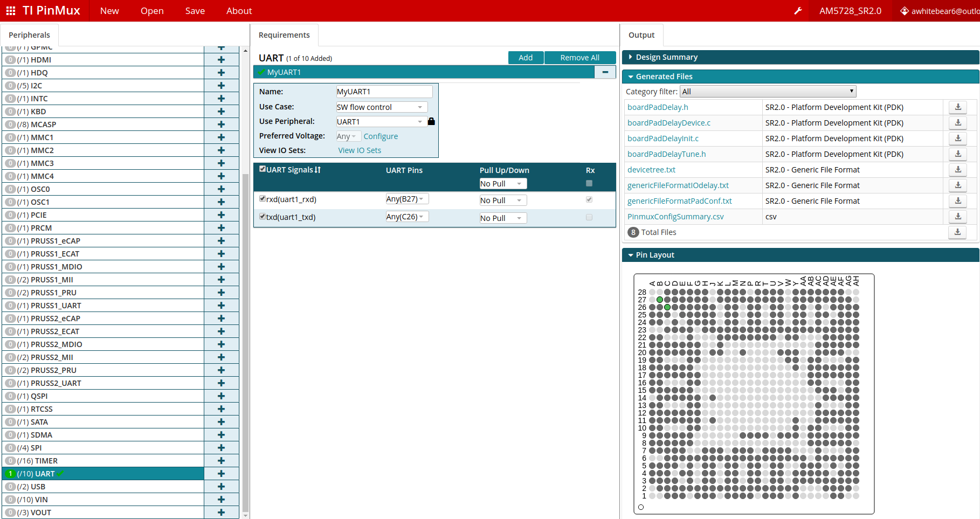This screenshot has height=519, width=980.
Task: Add VOUT peripheral with plus icon
Action: click(x=221, y=513)
